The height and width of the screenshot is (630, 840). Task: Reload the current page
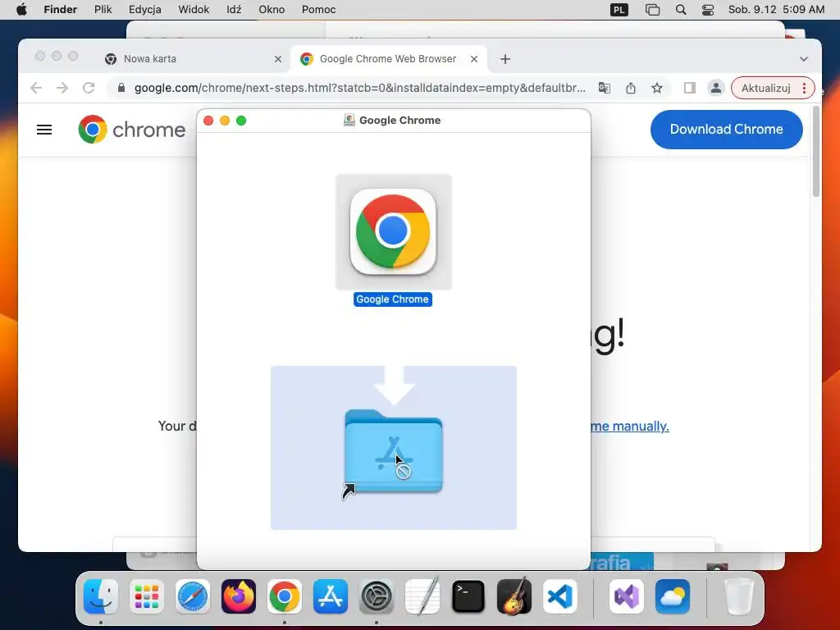pyautogui.click(x=89, y=88)
